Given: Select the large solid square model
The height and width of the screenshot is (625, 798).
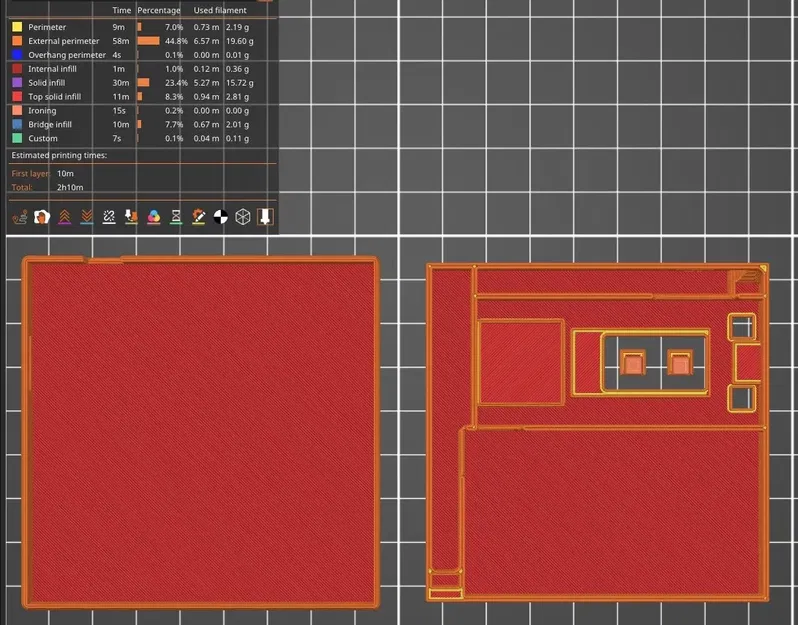Looking at the screenshot, I should (x=201, y=432).
